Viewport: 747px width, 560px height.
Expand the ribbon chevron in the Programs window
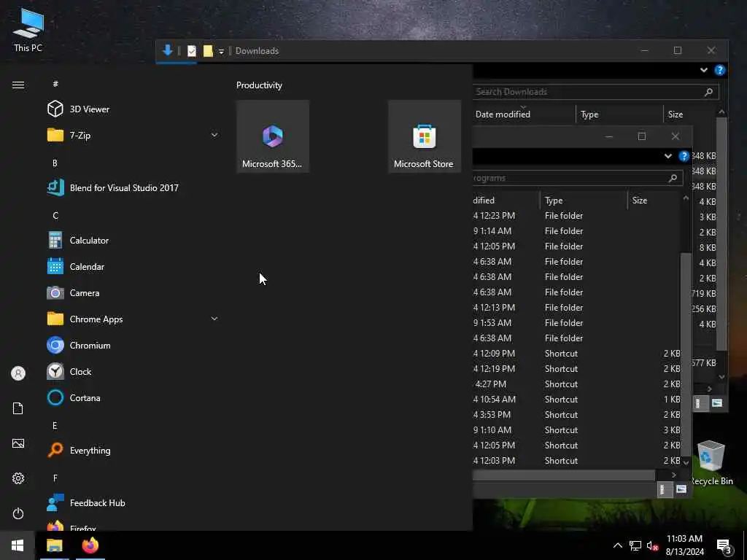[x=668, y=156]
